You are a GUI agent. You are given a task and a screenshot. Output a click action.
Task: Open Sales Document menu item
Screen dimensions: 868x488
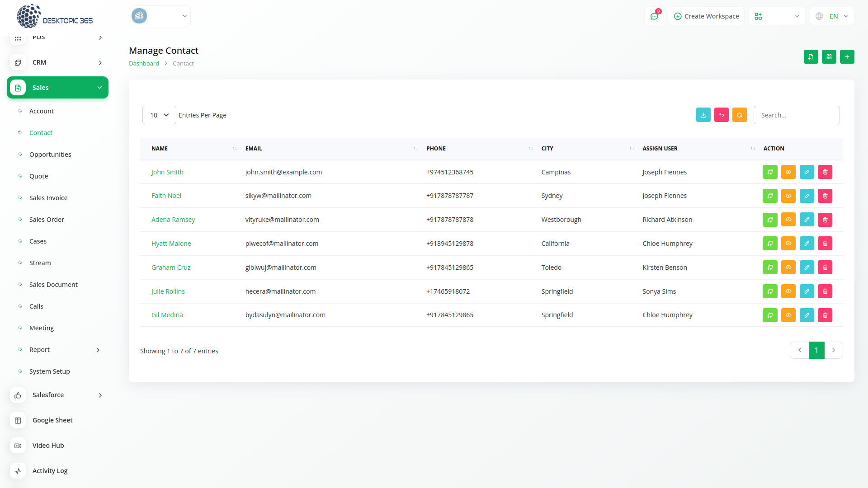[x=53, y=285]
